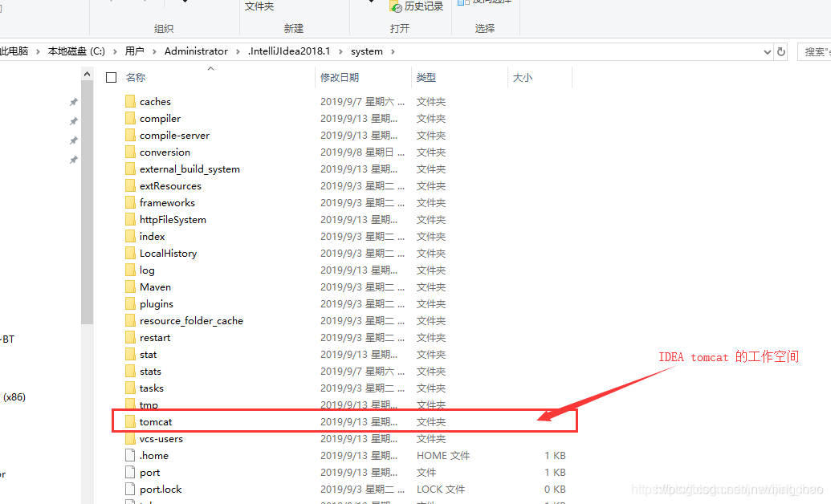Screen dimensions: 831x504
Task: Click the stat folder icon
Action: click(130, 355)
